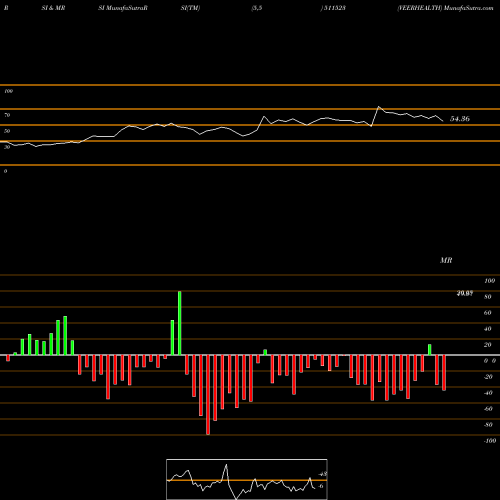Image resolution: width=500 pixels, height=500 pixels.
Task: Click the 100 level label of RSI panel
Action: (8, 91)
